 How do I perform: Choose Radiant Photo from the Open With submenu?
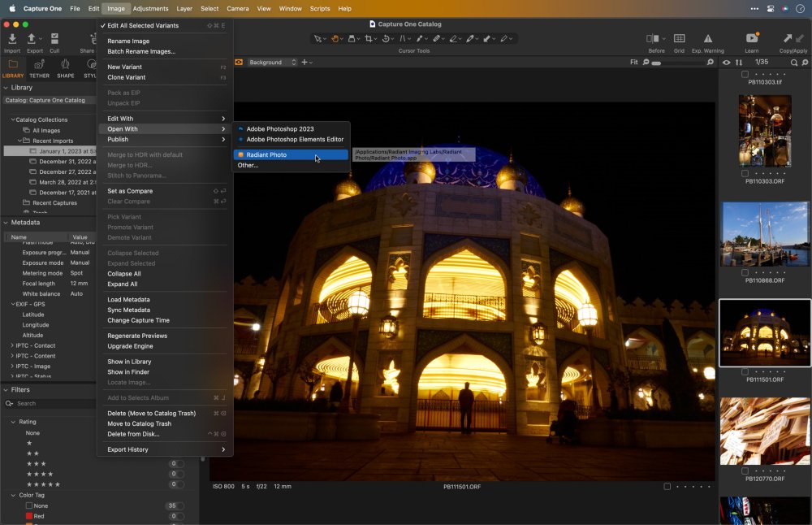coord(266,154)
